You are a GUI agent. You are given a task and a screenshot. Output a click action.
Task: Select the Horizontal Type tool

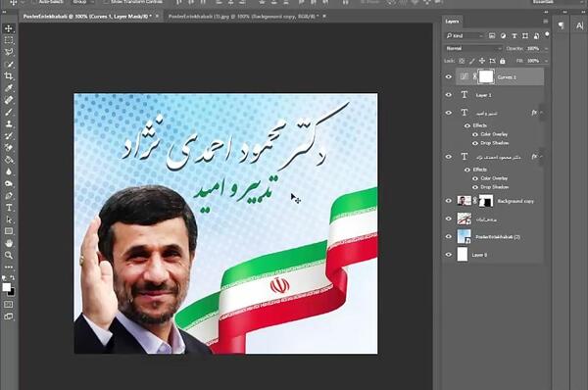pyautogui.click(x=9, y=208)
